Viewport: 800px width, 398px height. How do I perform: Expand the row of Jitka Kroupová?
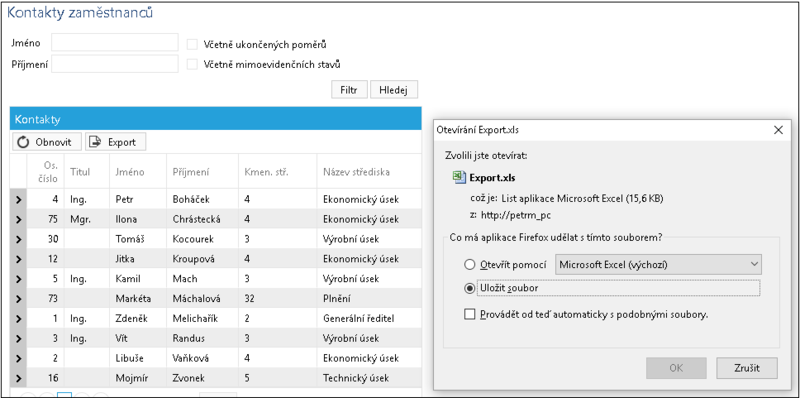18,259
